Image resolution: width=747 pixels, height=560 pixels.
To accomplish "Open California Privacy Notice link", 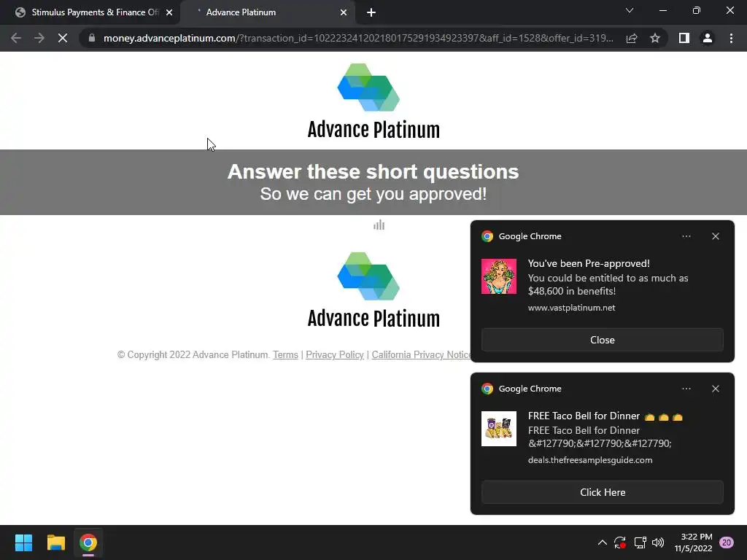I will pos(421,355).
